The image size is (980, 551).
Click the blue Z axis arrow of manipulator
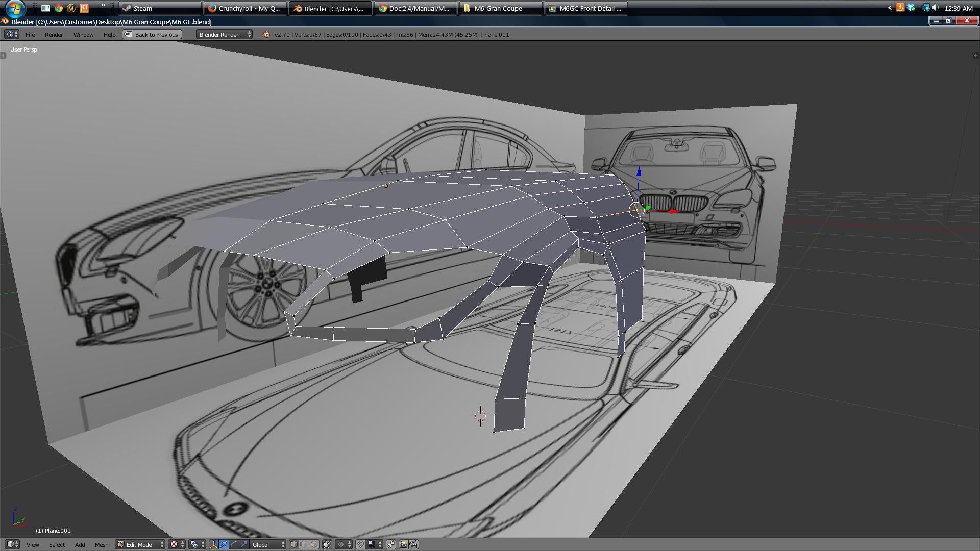pos(639,172)
